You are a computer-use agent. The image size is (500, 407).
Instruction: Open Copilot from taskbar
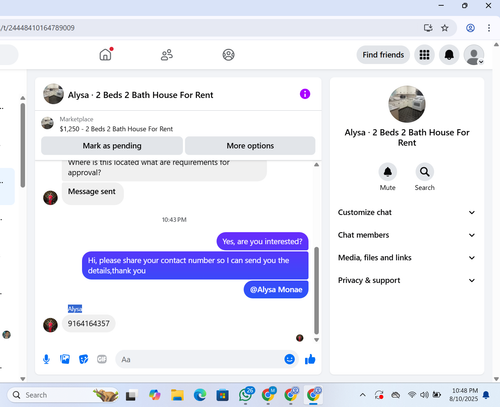point(154,395)
